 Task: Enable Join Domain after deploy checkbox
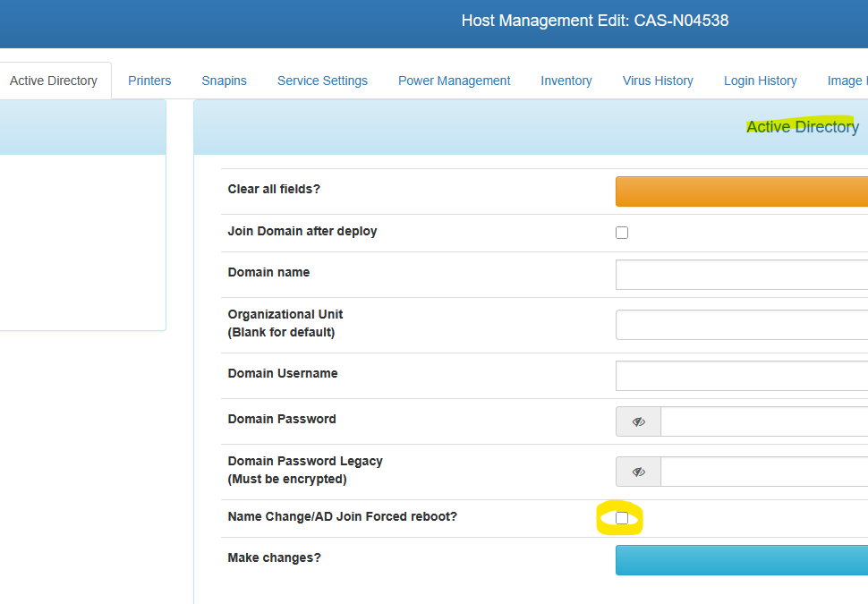pyautogui.click(x=622, y=233)
